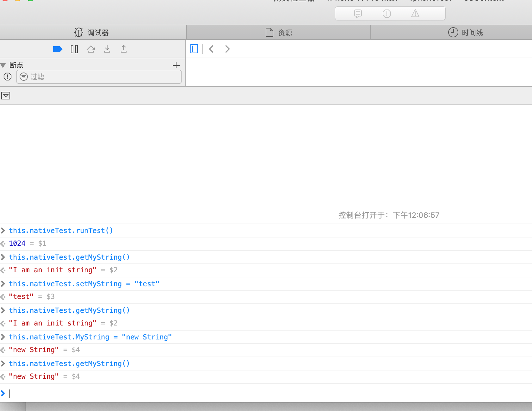Screen dimensions: 532x411
Task: Switch to the 调试器 debugger tab
Action: click(93, 32)
